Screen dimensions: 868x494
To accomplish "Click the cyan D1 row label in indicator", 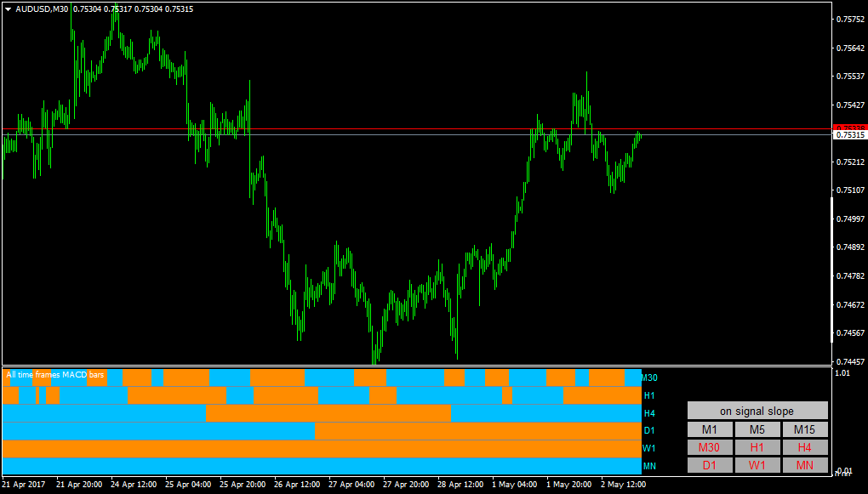I will click(649, 430).
